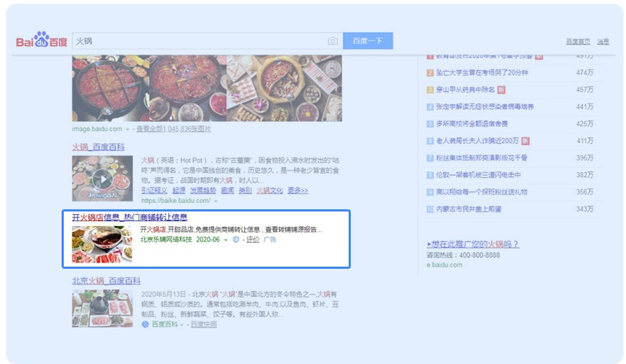Open 发展趋势 sublink

coord(203,190)
